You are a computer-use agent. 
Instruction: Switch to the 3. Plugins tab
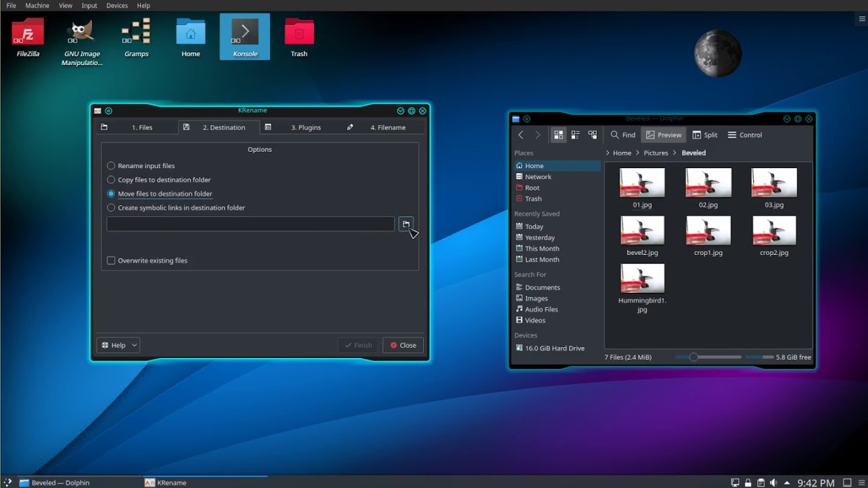(x=302, y=127)
